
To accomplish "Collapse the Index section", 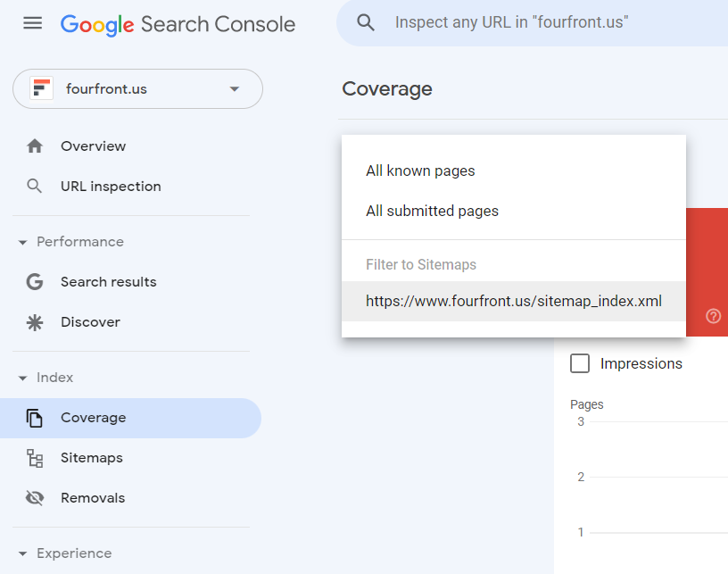I will [22, 378].
